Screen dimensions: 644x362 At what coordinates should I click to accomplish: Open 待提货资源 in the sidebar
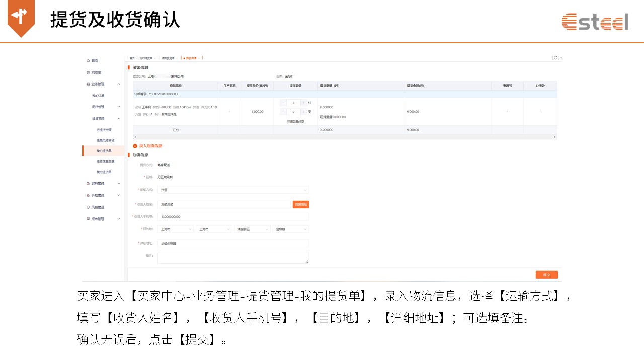tap(104, 130)
